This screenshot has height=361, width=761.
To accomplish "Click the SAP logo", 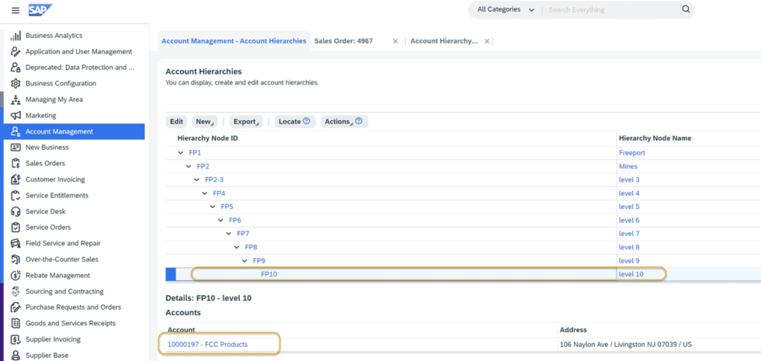I will [40, 10].
